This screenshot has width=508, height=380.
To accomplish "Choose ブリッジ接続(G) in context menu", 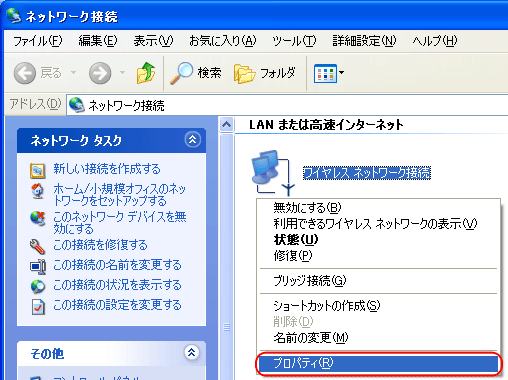I will coord(378,281).
